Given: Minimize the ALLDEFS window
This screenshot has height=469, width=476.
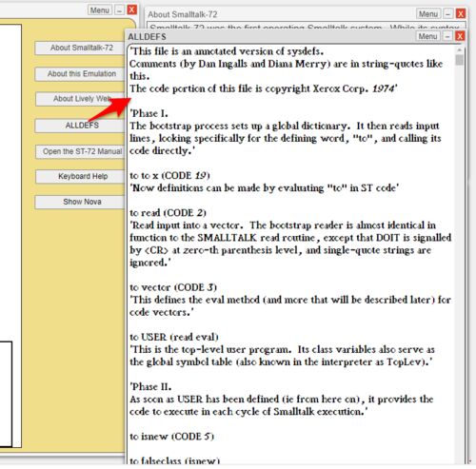Looking at the screenshot, I should coord(447,36).
